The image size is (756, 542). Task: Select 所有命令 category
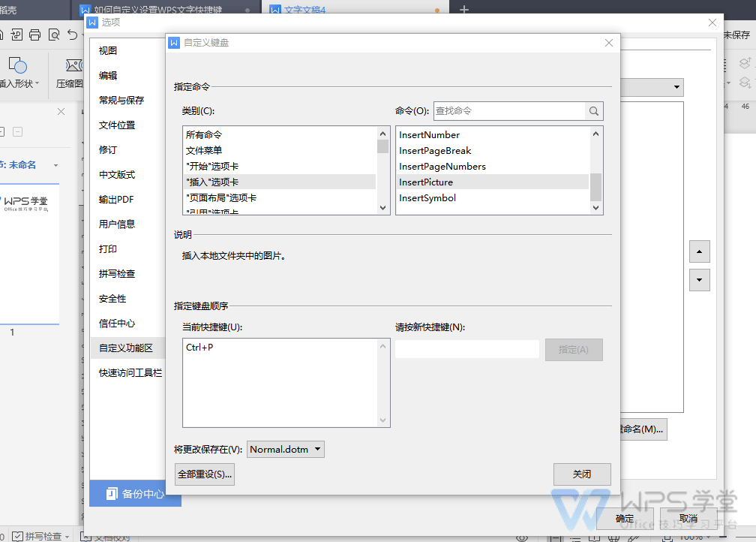(280, 135)
